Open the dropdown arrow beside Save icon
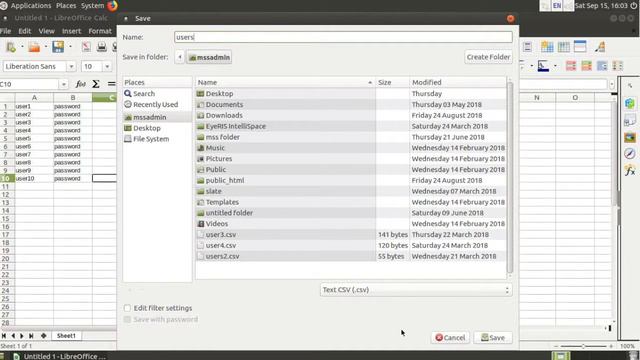 [x=71, y=47]
